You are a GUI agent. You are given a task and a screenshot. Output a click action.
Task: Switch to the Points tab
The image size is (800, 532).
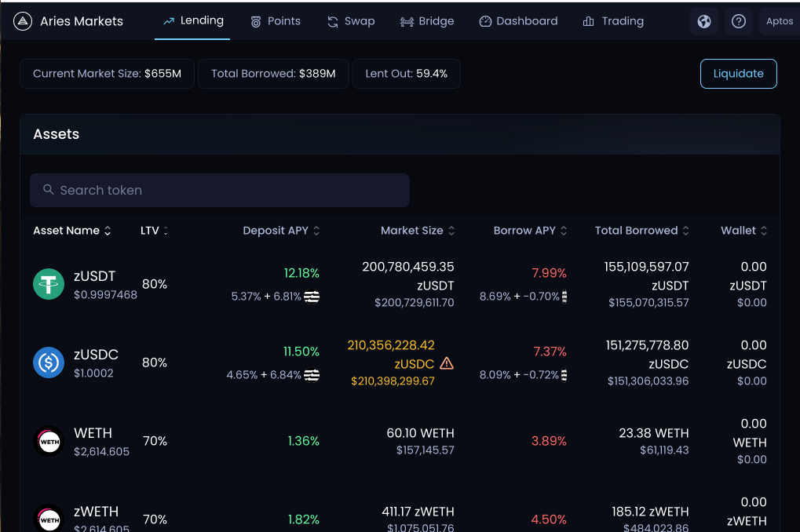click(x=276, y=21)
